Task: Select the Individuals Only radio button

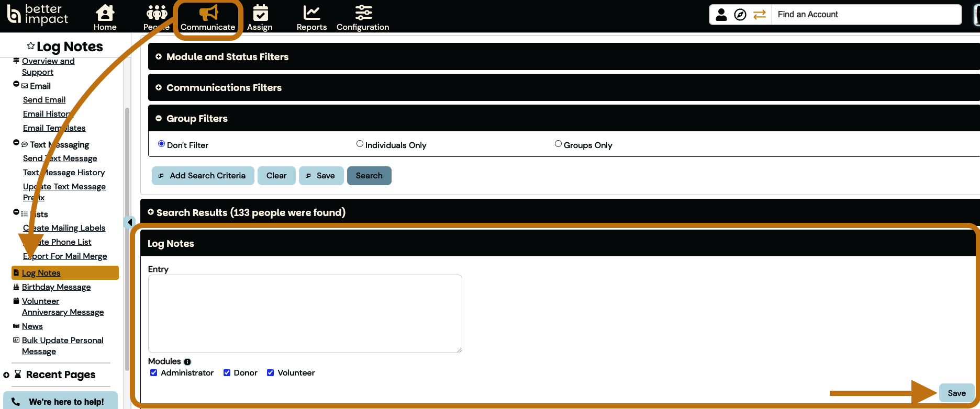Action: 360,144
